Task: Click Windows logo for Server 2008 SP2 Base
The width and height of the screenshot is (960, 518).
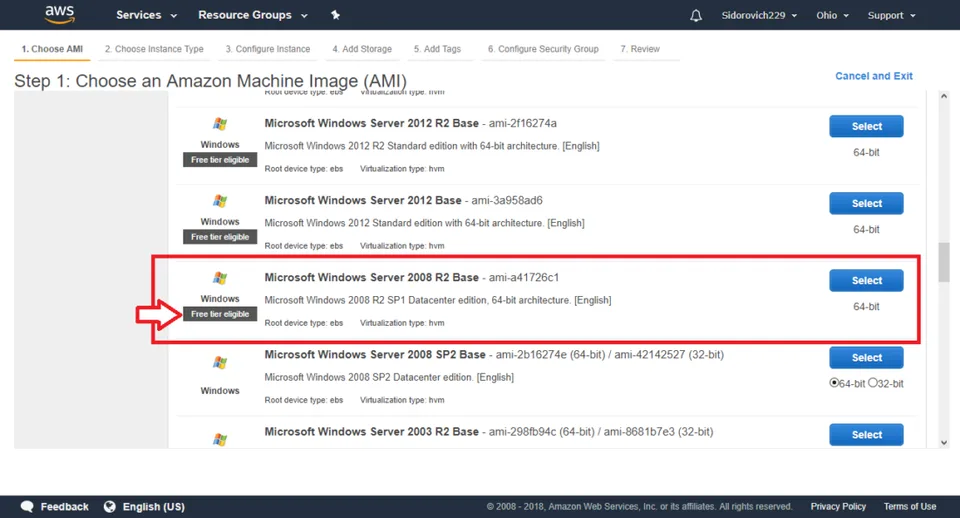Action: click(x=220, y=362)
